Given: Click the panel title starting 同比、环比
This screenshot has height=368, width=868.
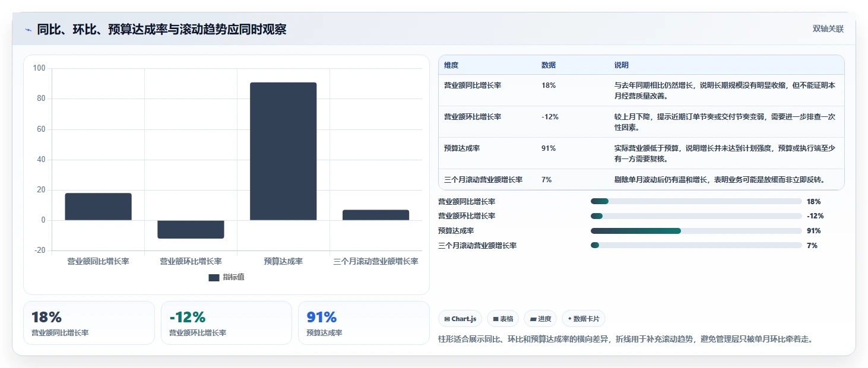Looking at the screenshot, I should click(161, 29).
